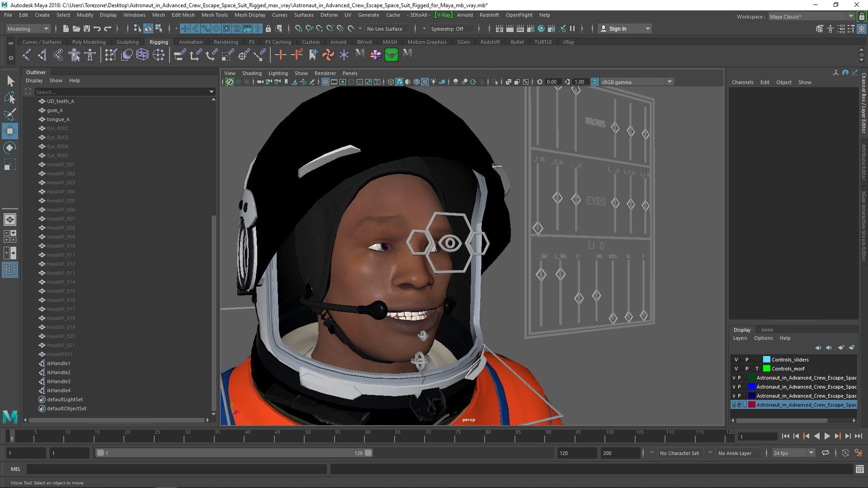Click the Go to start of playback range button
The height and width of the screenshot is (488, 868).
(x=785, y=436)
